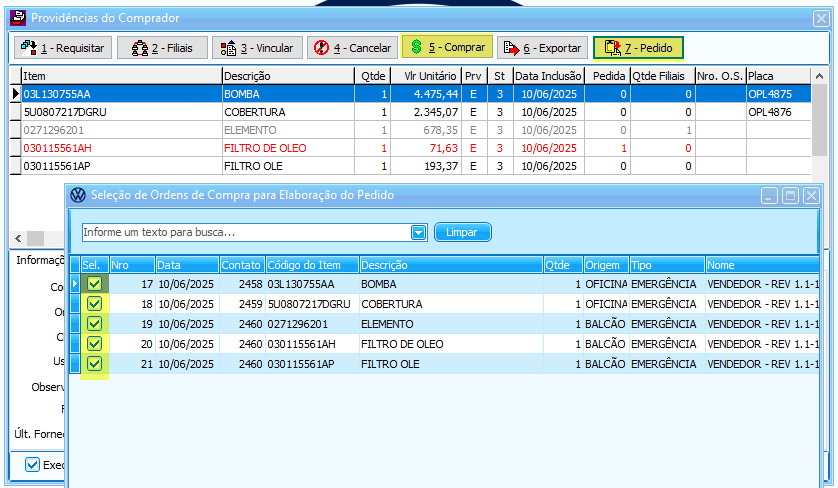
Task: Click the Código do Item column header
Action: [313, 265]
